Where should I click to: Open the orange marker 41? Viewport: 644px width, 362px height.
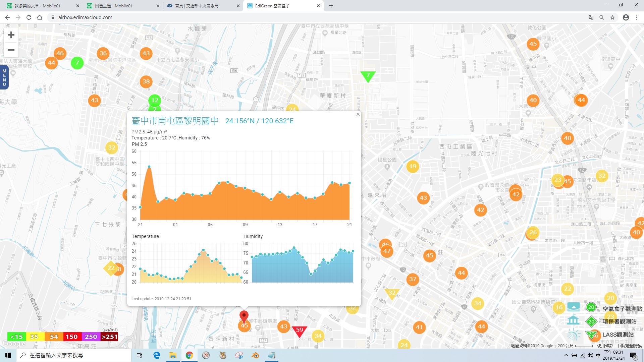[x=419, y=327]
